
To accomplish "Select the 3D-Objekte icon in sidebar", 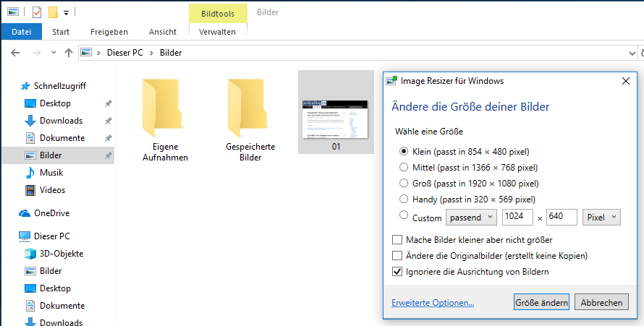I will point(30,254).
